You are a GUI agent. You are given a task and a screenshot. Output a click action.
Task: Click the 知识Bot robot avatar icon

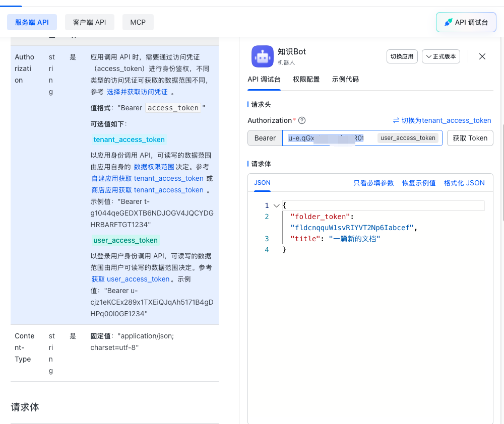pyautogui.click(x=262, y=57)
